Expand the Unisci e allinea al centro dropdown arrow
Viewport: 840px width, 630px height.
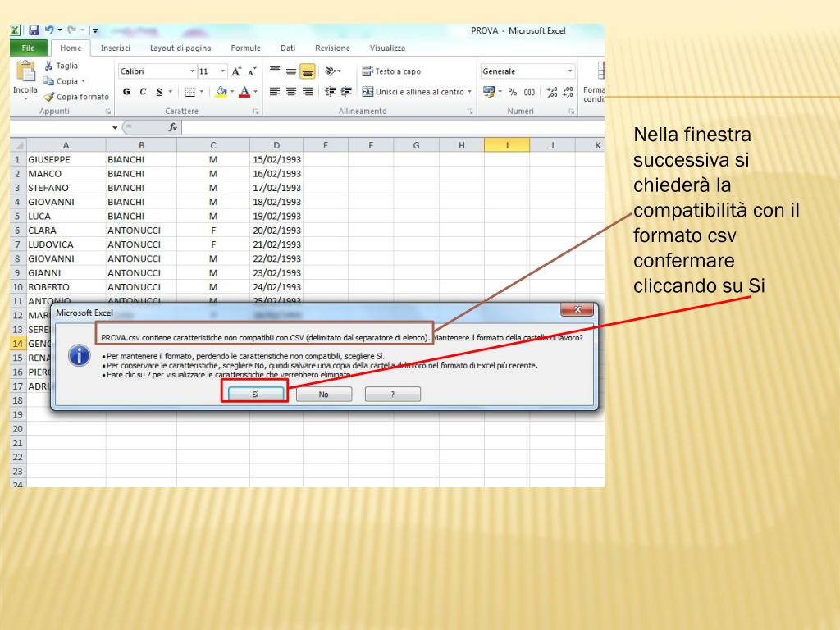(x=470, y=92)
